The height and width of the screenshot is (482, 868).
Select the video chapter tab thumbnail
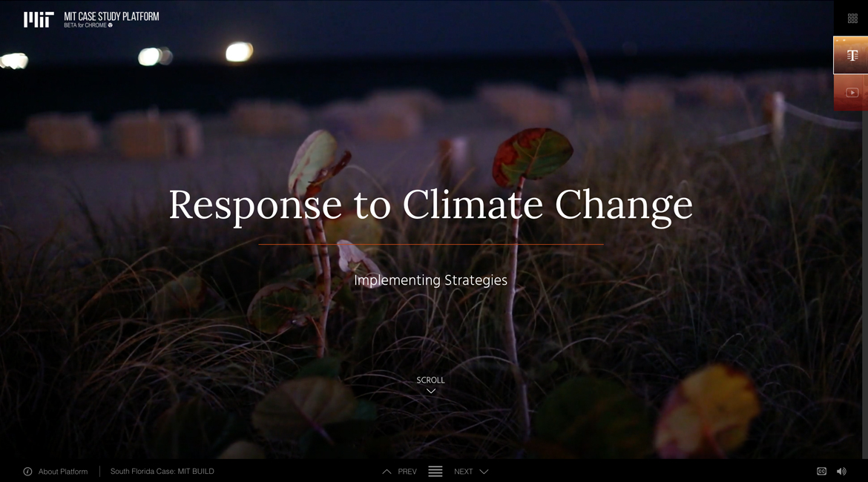[x=850, y=93]
